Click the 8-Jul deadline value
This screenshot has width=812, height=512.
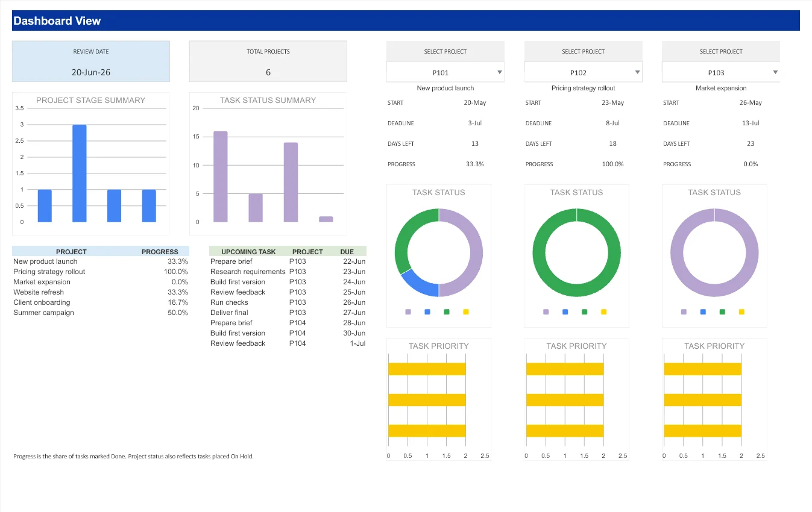tap(613, 123)
